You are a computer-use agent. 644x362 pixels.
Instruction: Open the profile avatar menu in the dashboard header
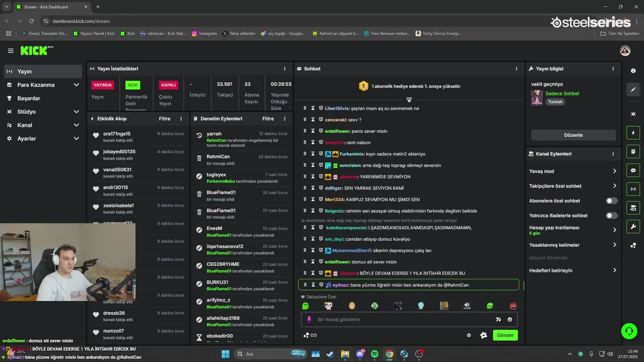pyautogui.click(x=625, y=51)
